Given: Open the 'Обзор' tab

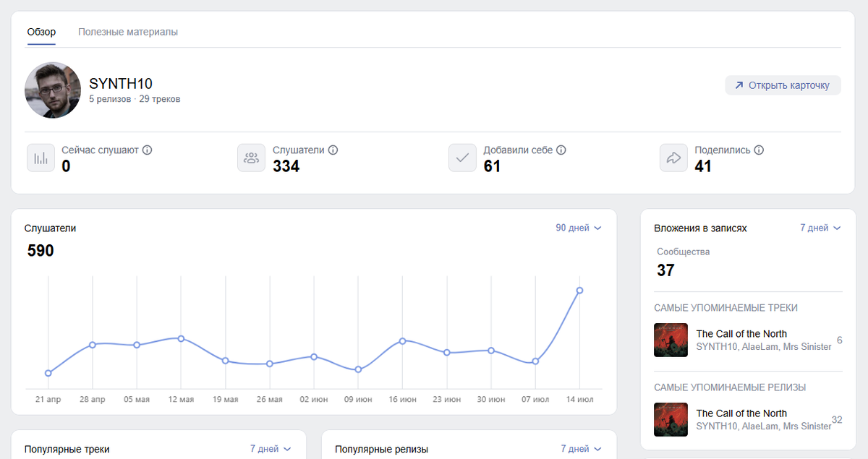Looking at the screenshot, I should pos(41,32).
